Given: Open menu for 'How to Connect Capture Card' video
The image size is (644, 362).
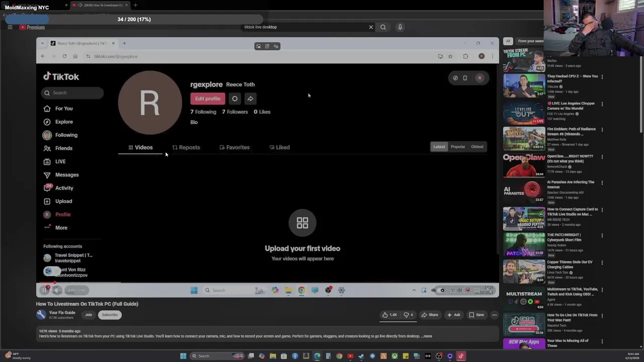Looking at the screenshot, I should pyautogui.click(x=602, y=210).
